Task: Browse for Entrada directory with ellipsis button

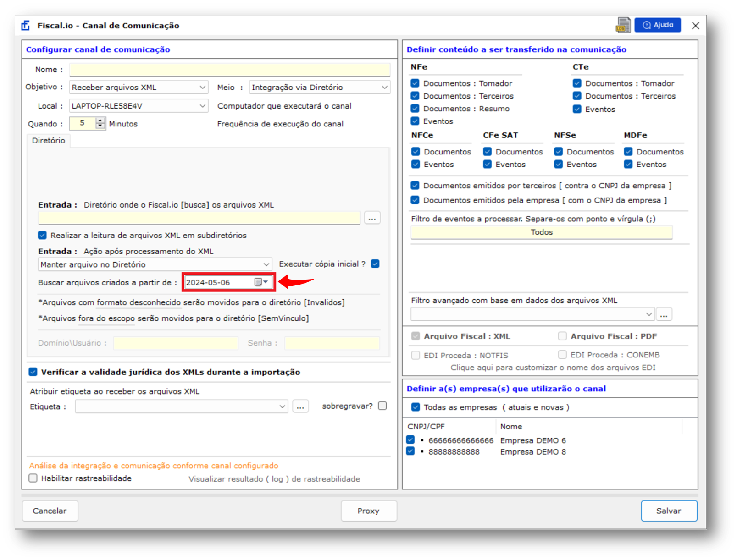Action: 372,218
